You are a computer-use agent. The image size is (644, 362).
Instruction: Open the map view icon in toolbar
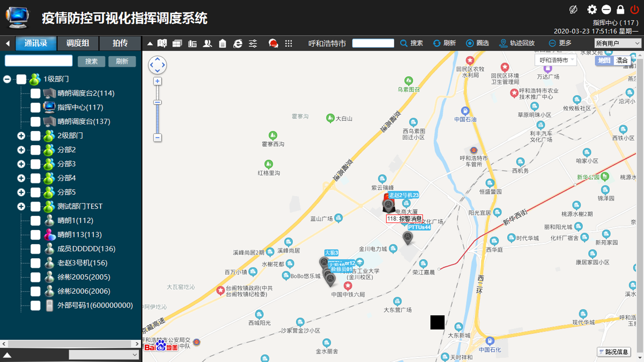[162, 44]
